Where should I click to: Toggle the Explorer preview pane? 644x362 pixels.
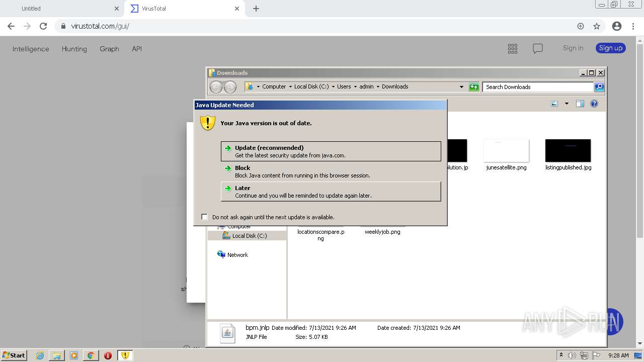pos(580,104)
